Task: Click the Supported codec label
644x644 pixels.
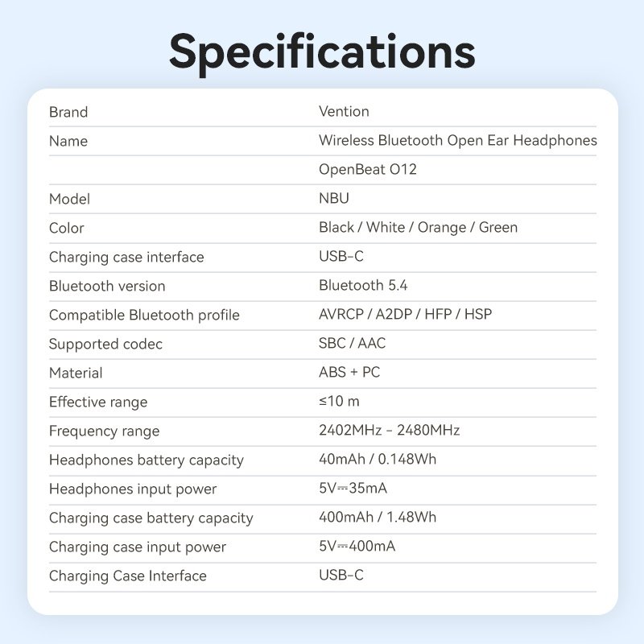Action: click(105, 344)
